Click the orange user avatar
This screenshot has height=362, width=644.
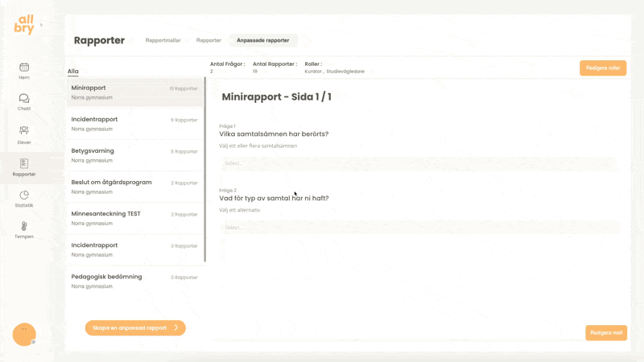[24, 334]
